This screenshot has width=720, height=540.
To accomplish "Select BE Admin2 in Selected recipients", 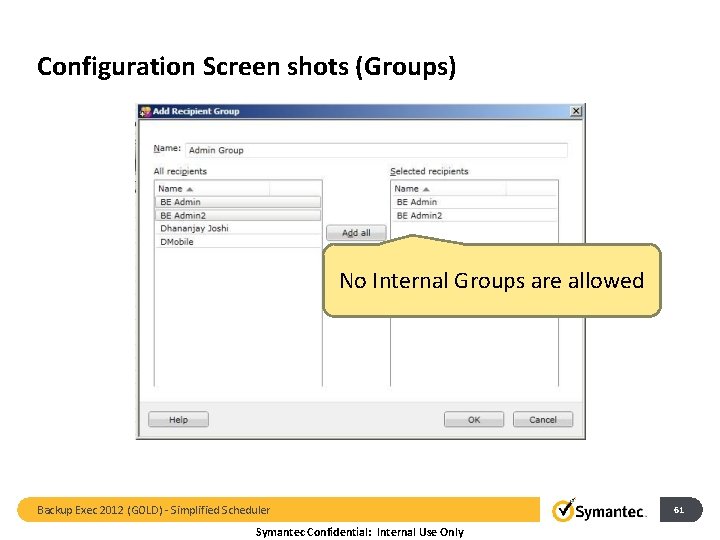I will point(474,215).
